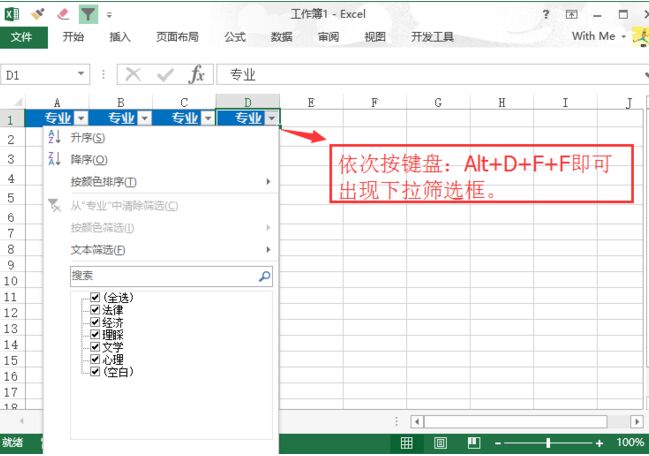Uncheck the 心理 checkbox
The height and width of the screenshot is (456, 649).
click(x=95, y=359)
